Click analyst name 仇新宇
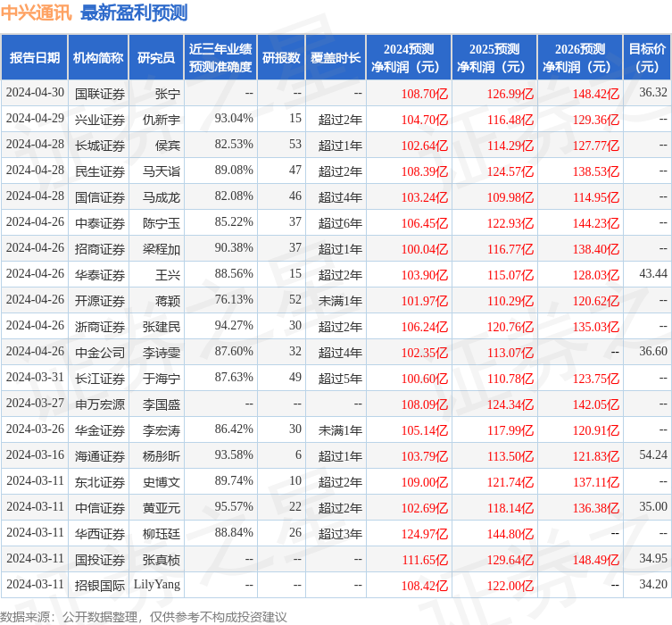This screenshot has width=672, height=625. click(162, 119)
